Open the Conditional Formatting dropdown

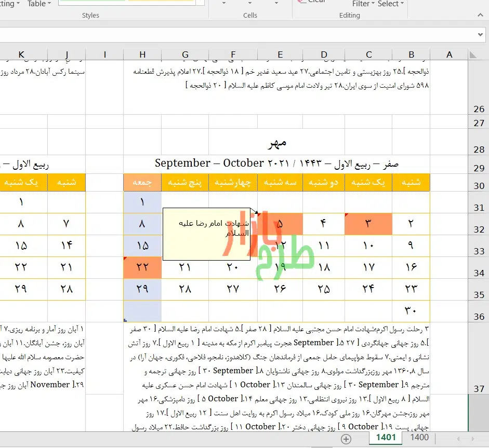click(10, 4)
